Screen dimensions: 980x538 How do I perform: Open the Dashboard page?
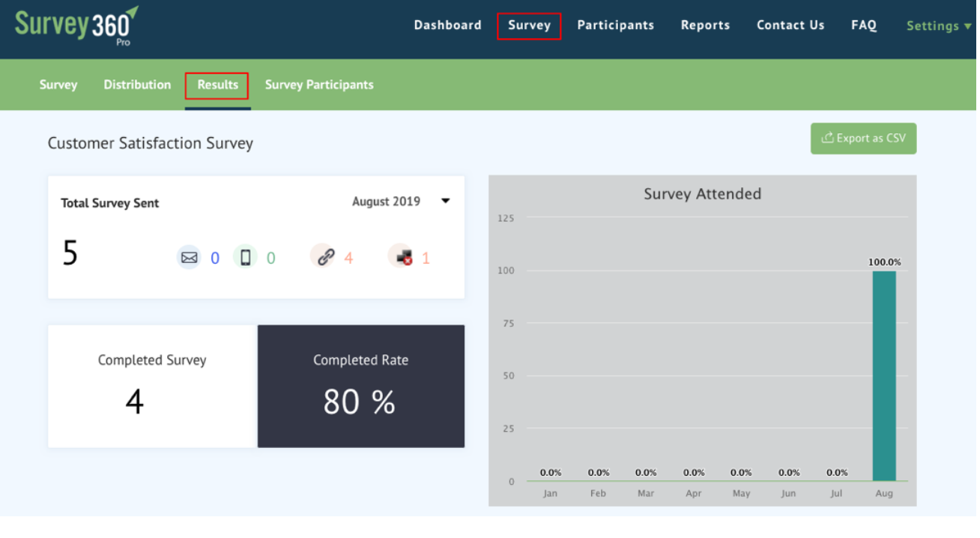(x=447, y=25)
